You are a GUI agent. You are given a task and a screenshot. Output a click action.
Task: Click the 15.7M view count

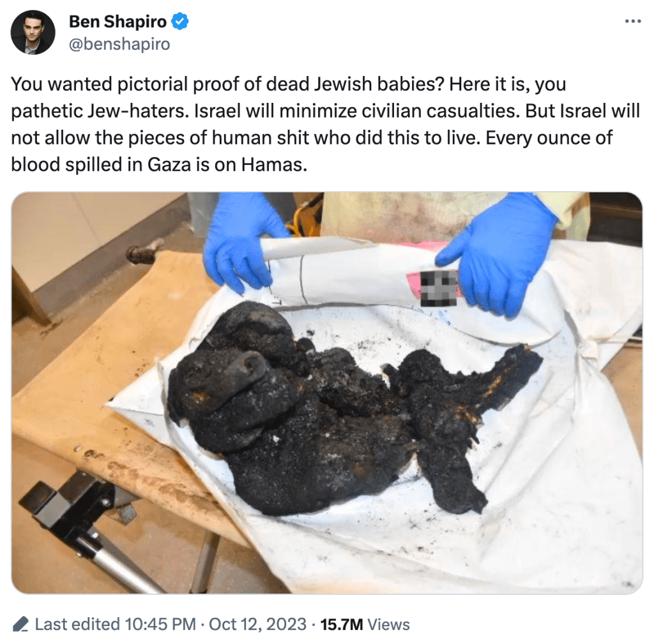point(342,624)
